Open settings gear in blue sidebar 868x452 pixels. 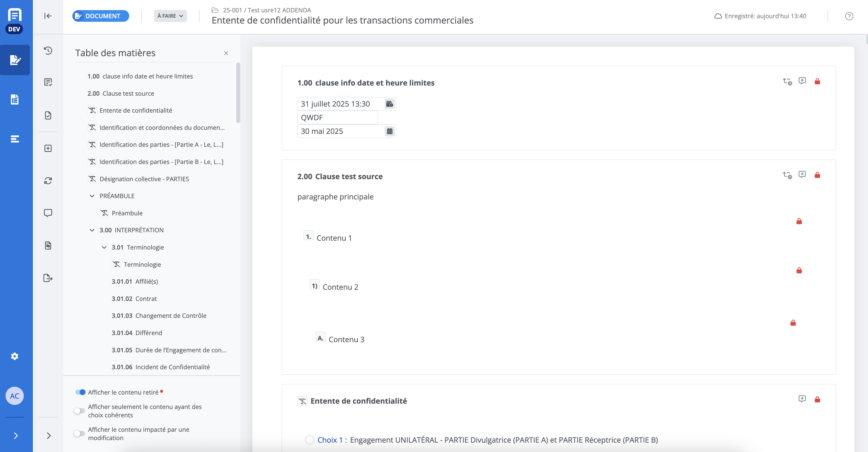coord(14,356)
